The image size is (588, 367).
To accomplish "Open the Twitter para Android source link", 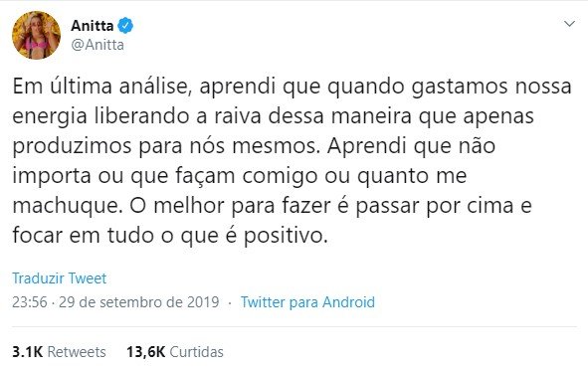I will [x=307, y=302].
